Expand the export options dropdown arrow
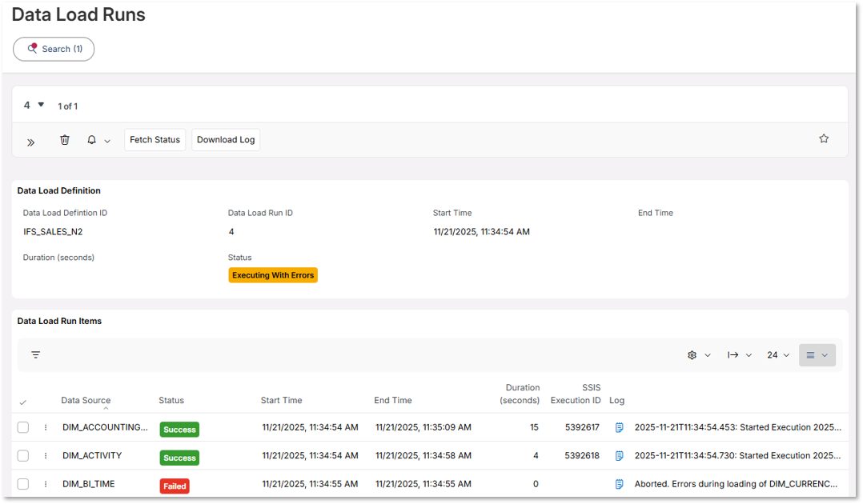Image resolution: width=863 pixels, height=504 pixels. coord(749,355)
